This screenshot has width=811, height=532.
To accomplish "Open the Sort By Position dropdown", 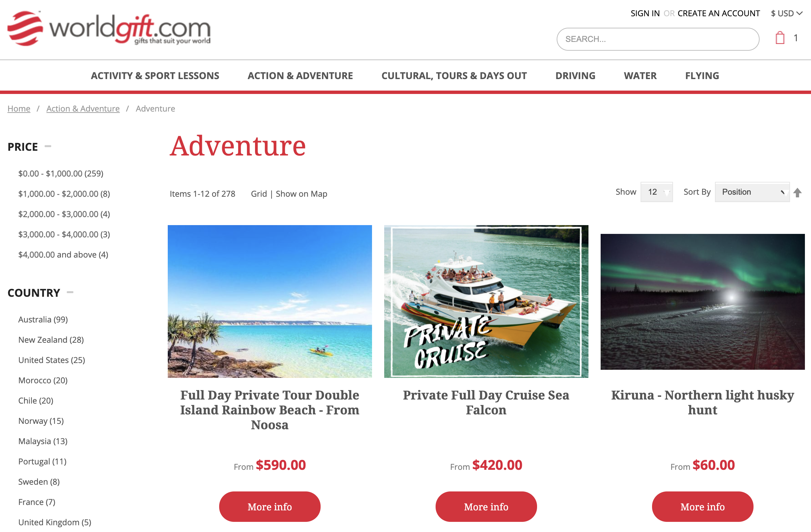I will click(x=752, y=192).
